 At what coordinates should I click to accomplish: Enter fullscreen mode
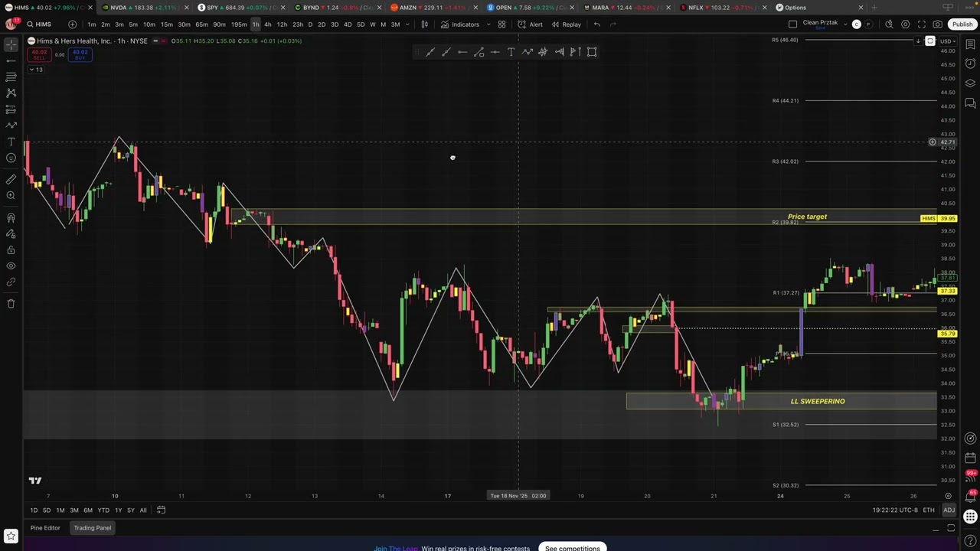tap(921, 24)
